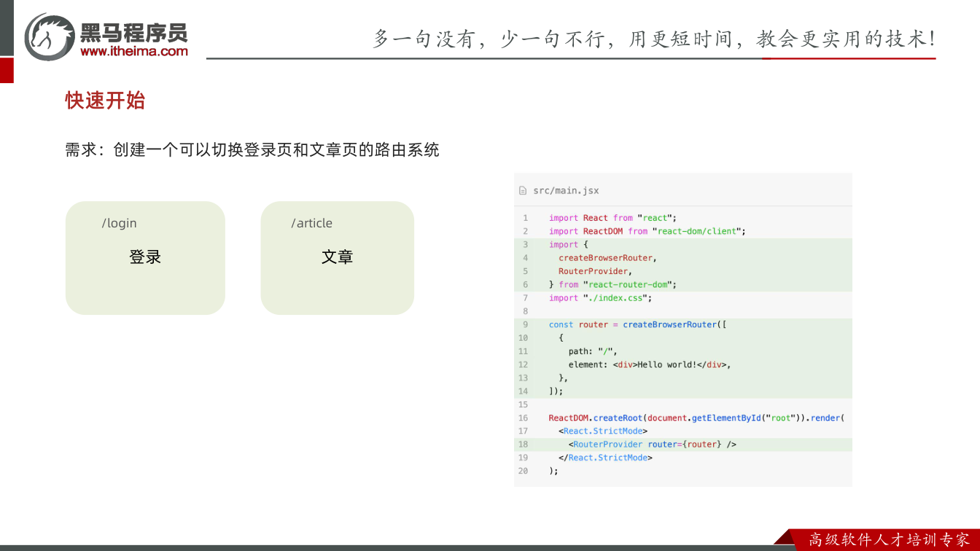Click the import "./index.css" line
Image resolution: width=980 pixels, height=551 pixels.
pyautogui.click(x=601, y=298)
